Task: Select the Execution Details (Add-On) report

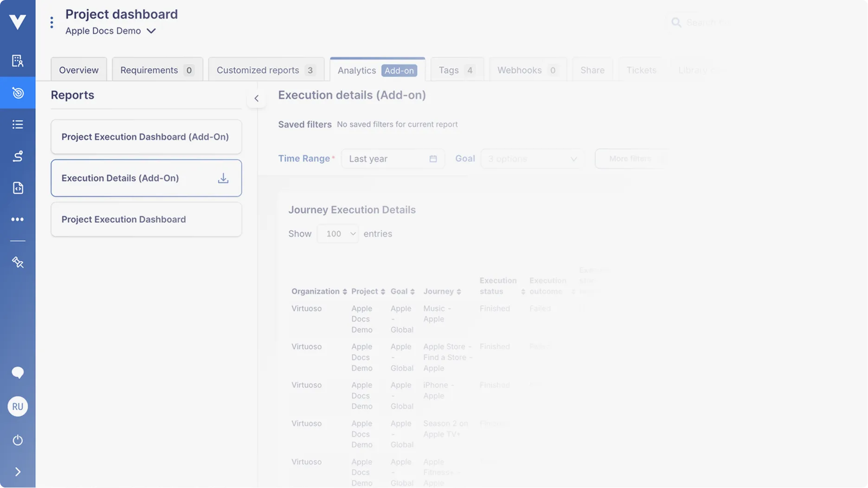Action: [146, 178]
